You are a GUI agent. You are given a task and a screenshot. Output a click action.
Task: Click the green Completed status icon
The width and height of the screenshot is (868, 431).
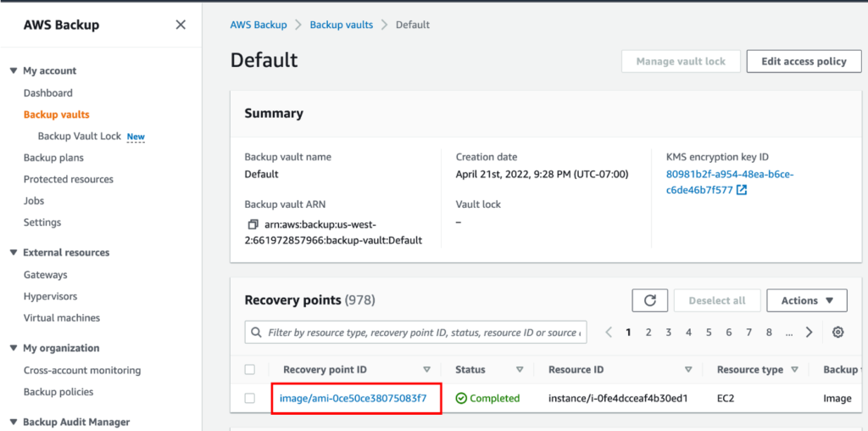tap(460, 398)
